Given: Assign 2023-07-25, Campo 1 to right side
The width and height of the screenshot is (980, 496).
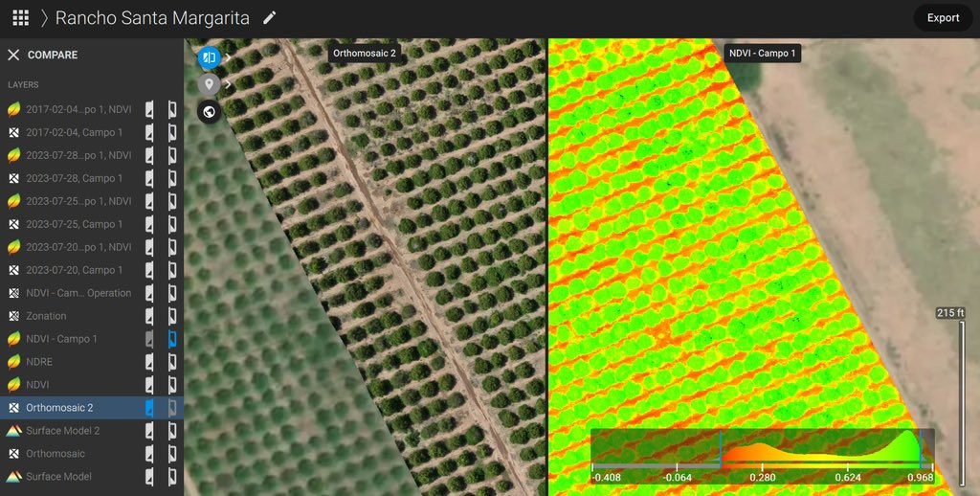Looking at the screenshot, I should [172, 224].
